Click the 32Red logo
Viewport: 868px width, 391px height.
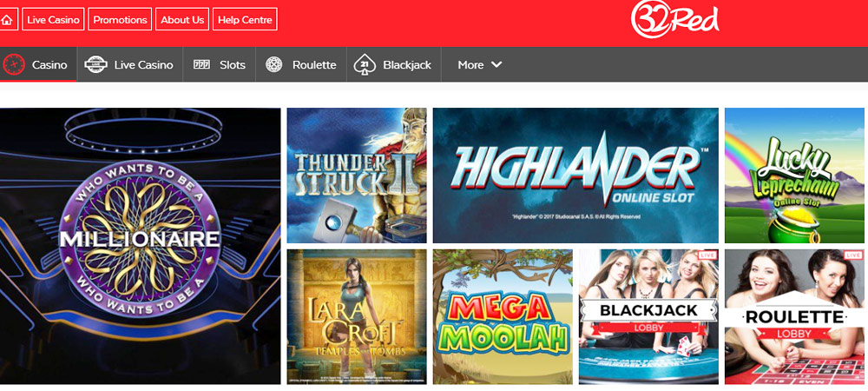click(674, 19)
